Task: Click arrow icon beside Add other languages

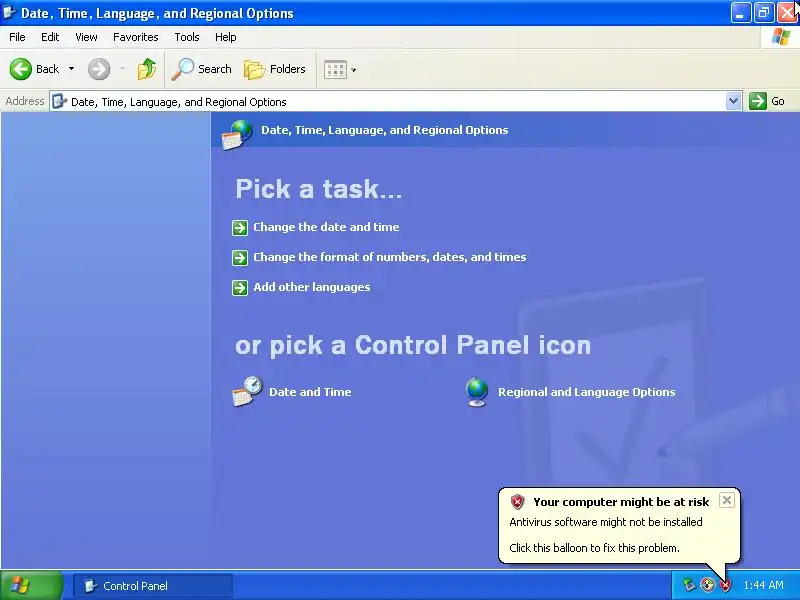Action: (240, 288)
